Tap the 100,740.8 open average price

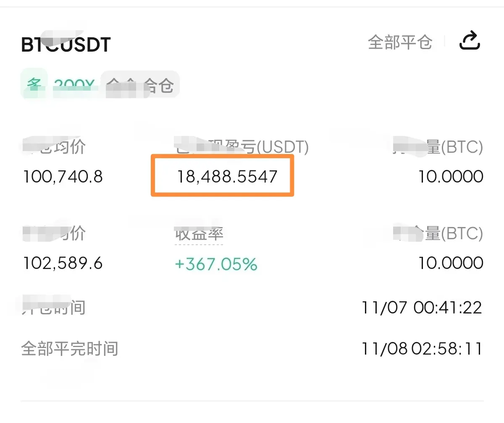(63, 177)
